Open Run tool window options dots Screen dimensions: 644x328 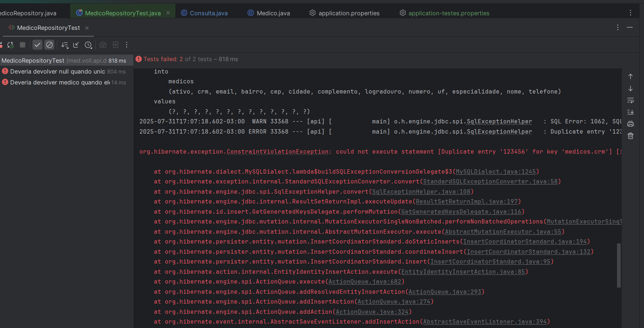point(618,27)
